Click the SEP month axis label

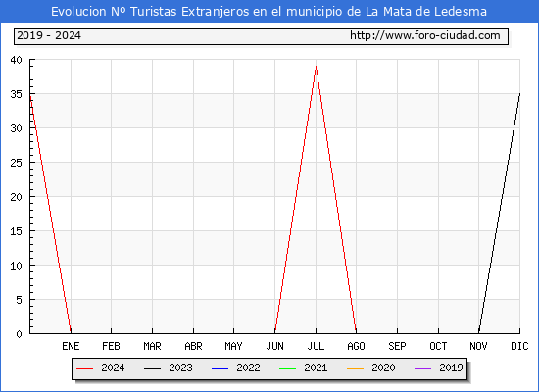coord(397,346)
